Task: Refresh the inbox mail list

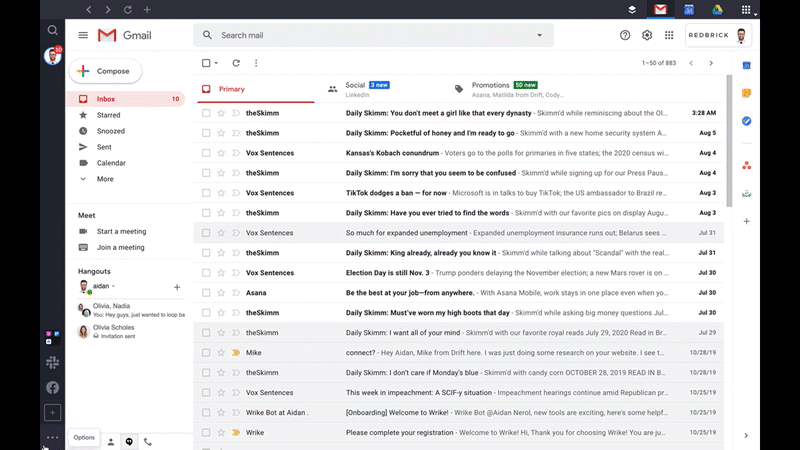Action: [236, 63]
